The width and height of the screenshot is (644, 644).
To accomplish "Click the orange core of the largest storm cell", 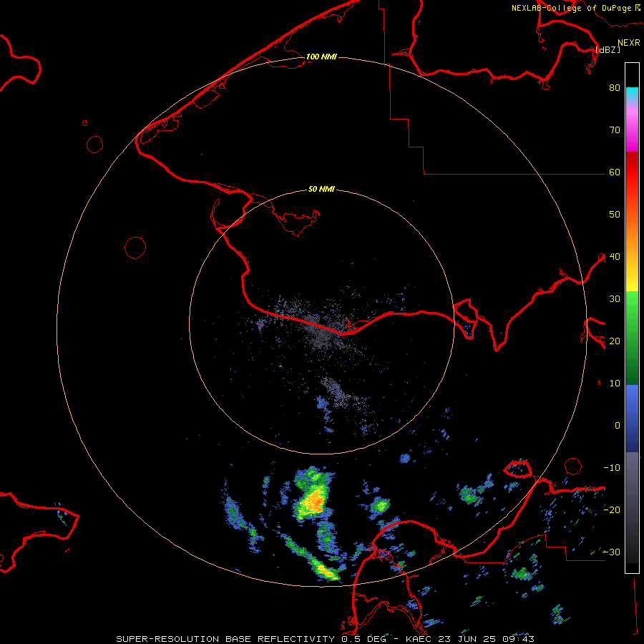I will coord(315,501).
